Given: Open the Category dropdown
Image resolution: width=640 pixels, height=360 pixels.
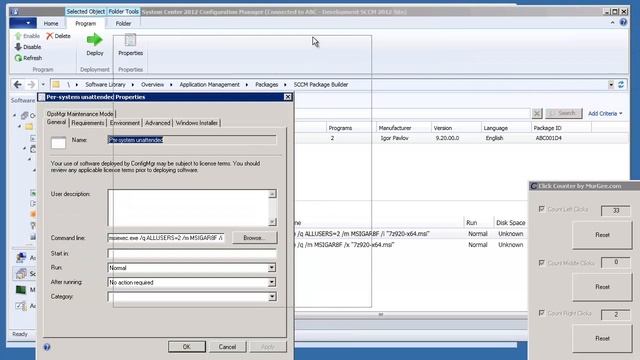Looking at the screenshot, I should point(271,297).
